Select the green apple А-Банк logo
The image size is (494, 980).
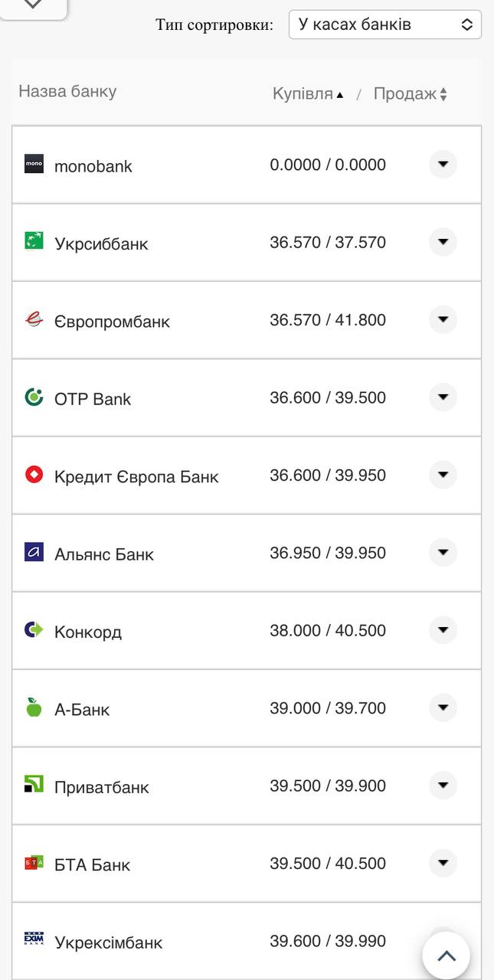[34, 708]
